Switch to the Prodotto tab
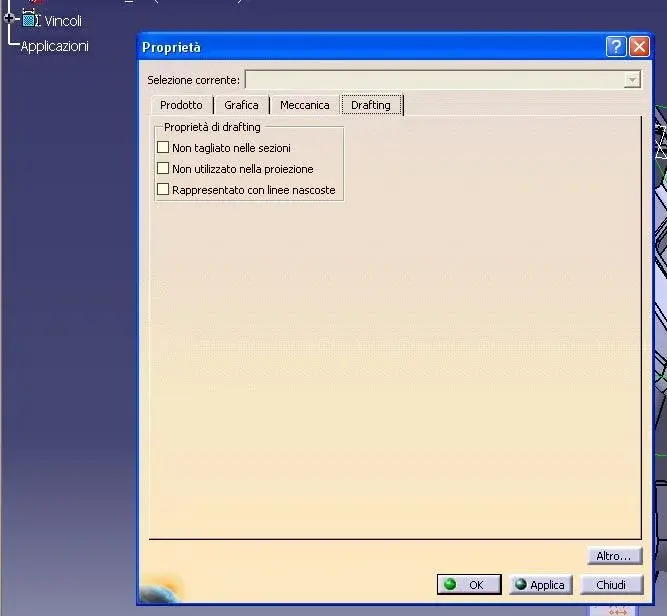Viewport: 667px width, 616px height. [181, 105]
